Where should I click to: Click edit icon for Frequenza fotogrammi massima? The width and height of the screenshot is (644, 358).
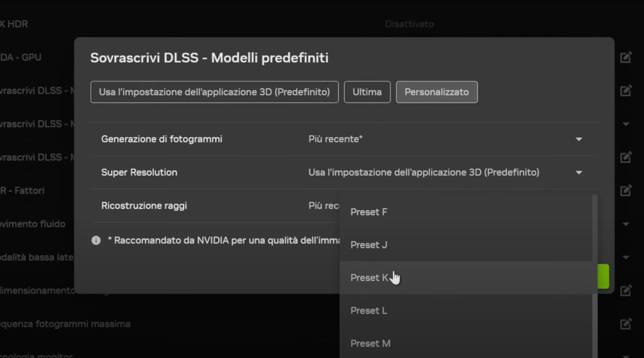pyautogui.click(x=626, y=323)
